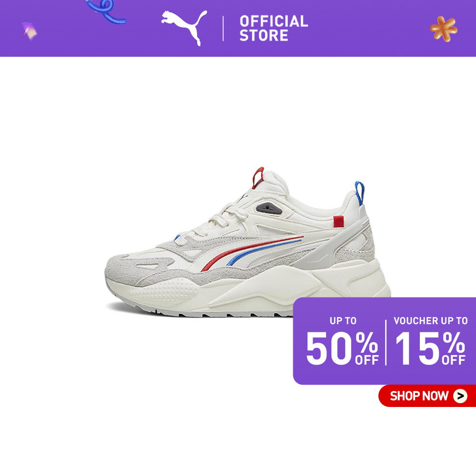
Task: Click the blue heel loop on sneaker
Action: pyautogui.click(x=360, y=193)
